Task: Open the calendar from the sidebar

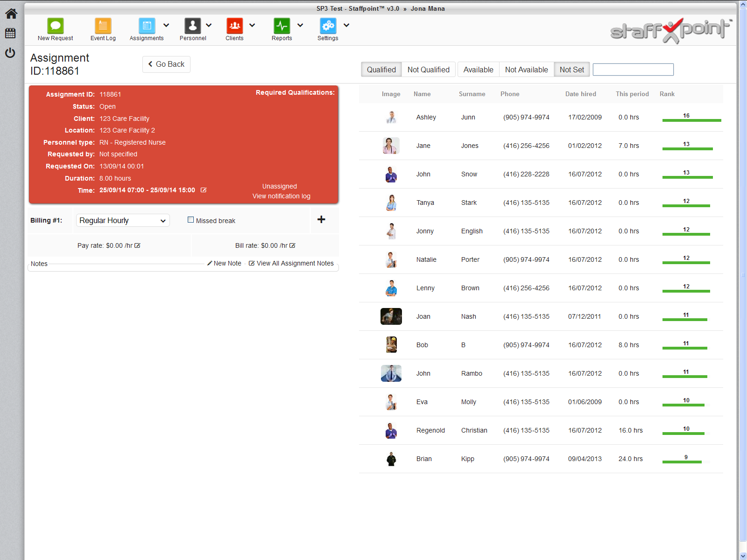Action: click(10, 33)
